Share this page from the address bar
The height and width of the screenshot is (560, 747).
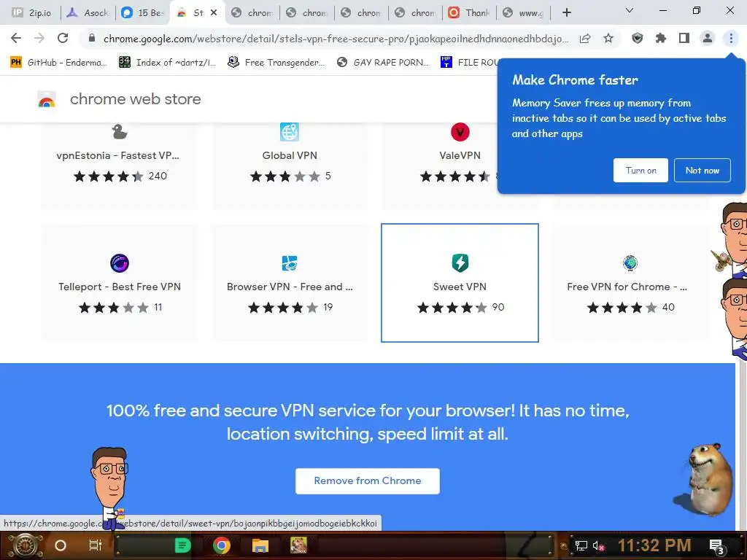[x=585, y=39]
